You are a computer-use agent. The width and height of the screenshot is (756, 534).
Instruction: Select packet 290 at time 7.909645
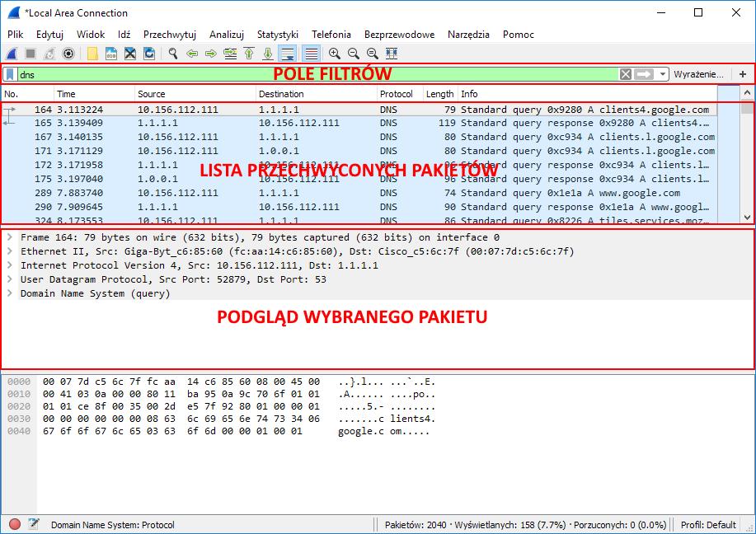point(359,207)
